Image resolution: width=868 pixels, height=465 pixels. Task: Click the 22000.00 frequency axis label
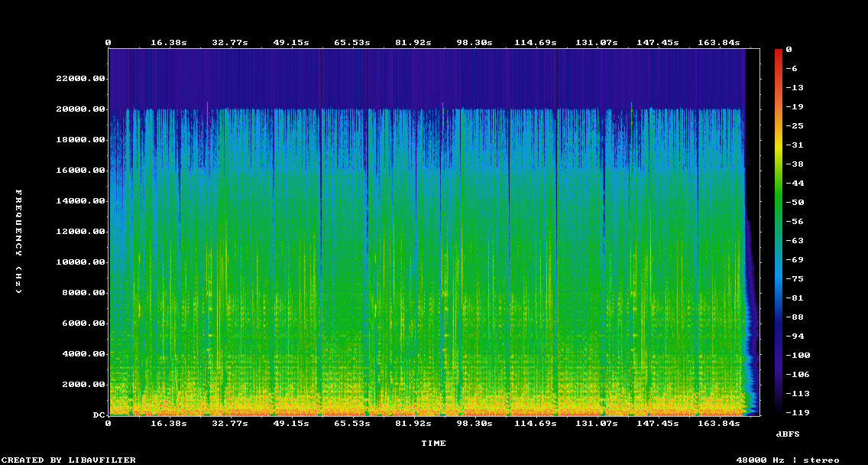tap(80, 79)
